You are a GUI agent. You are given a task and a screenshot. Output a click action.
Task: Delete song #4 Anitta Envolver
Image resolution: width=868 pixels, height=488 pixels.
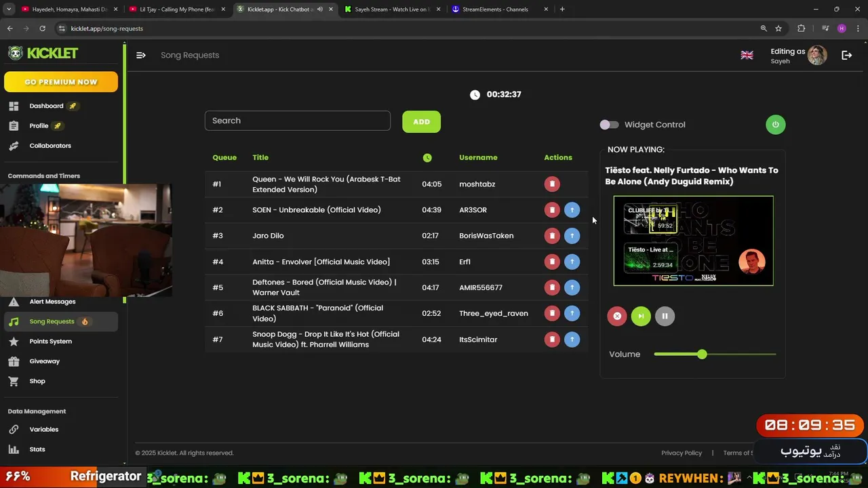[x=552, y=262]
